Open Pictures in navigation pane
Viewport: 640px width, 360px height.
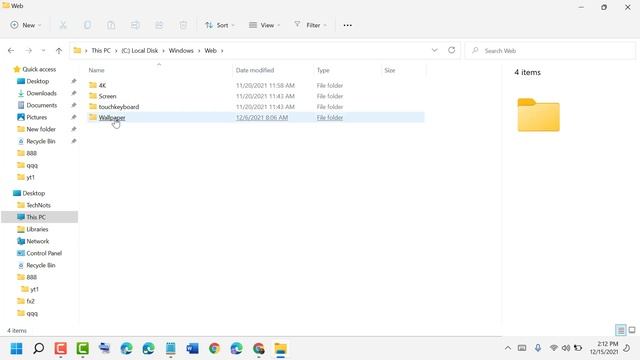(x=36, y=117)
